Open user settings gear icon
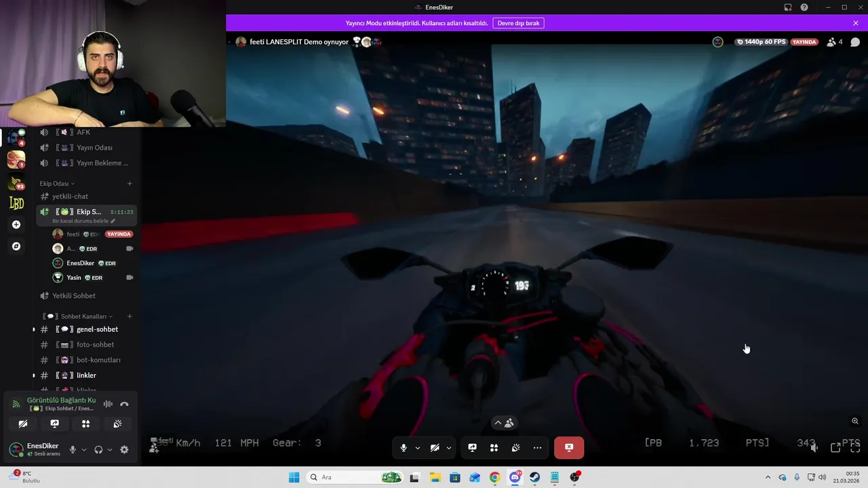 (x=124, y=449)
